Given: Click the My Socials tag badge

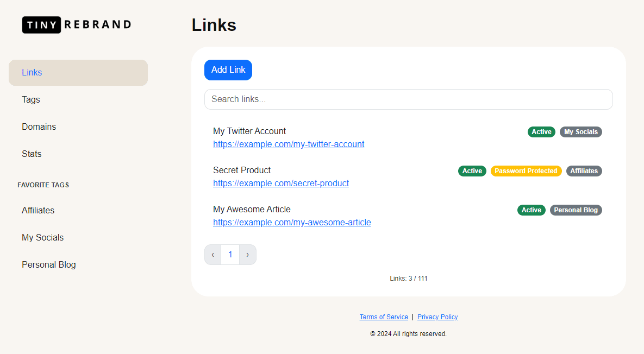Looking at the screenshot, I should [x=580, y=132].
